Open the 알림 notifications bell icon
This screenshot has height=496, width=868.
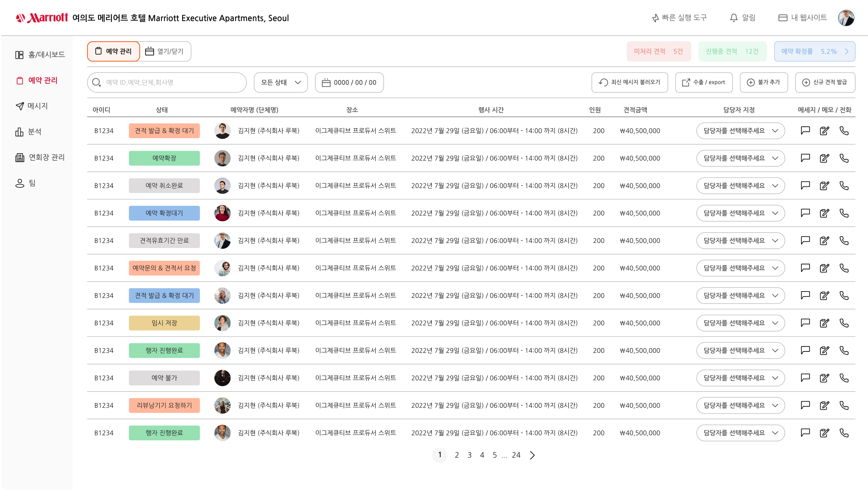pyautogui.click(x=734, y=18)
